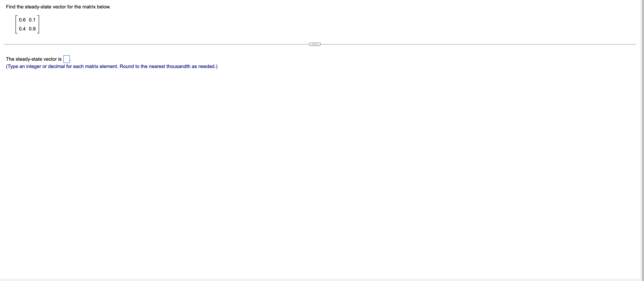The height and width of the screenshot is (281, 644).
Task: Click matrix entry 0.9
Action: [x=32, y=29]
